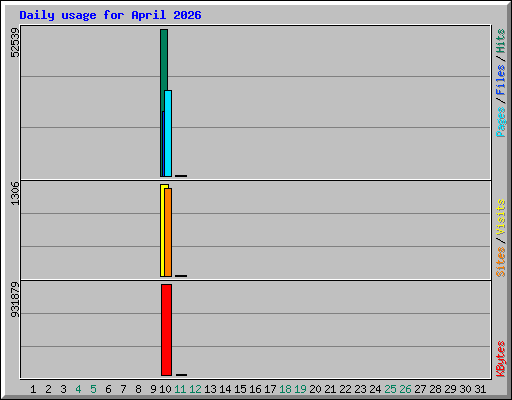Click day 3 on the x-axis
Screen dimensions: 512x400
[x=63, y=389]
